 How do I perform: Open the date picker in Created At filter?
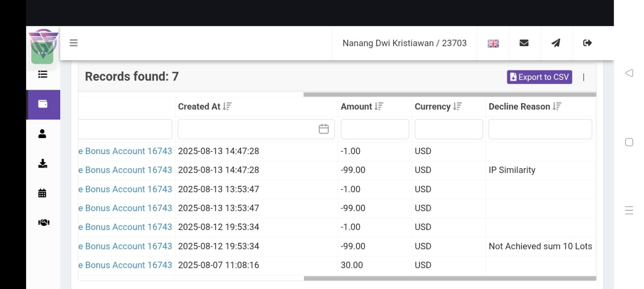coord(324,129)
